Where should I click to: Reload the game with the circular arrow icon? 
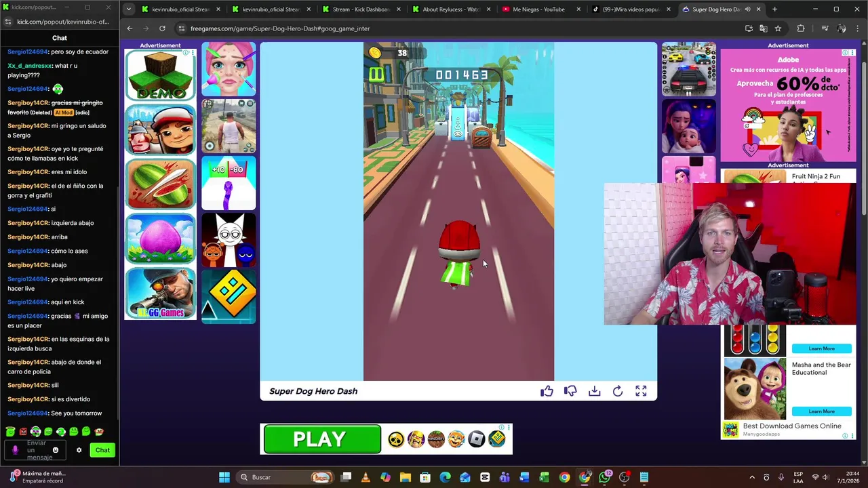618,391
